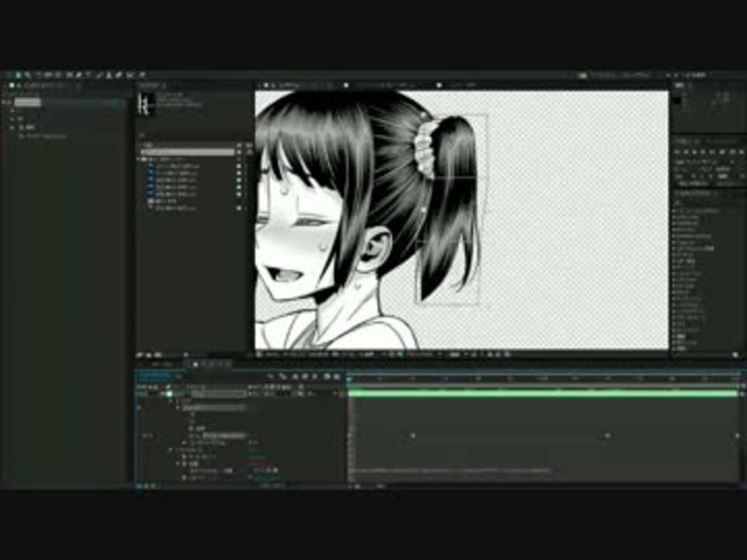
Task: Toggle Frame Blending switch in timeline header
Action: pos(305,376)
